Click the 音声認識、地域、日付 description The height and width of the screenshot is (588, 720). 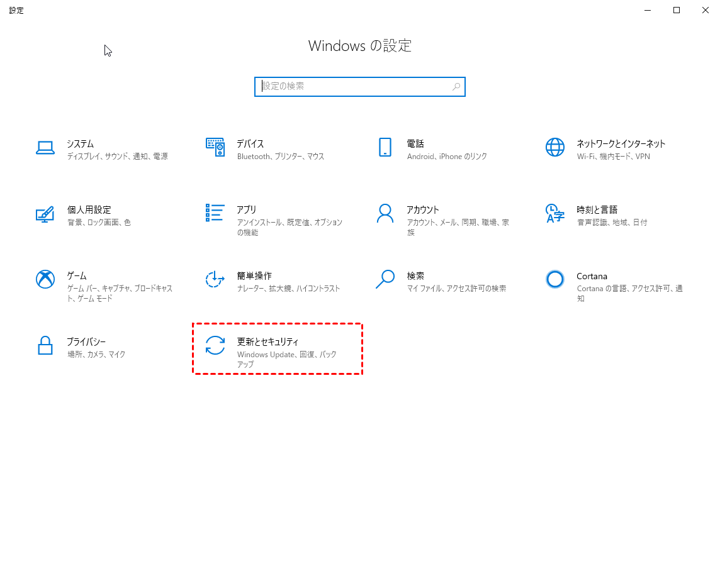pyautogui.click(x=612, y=223)
